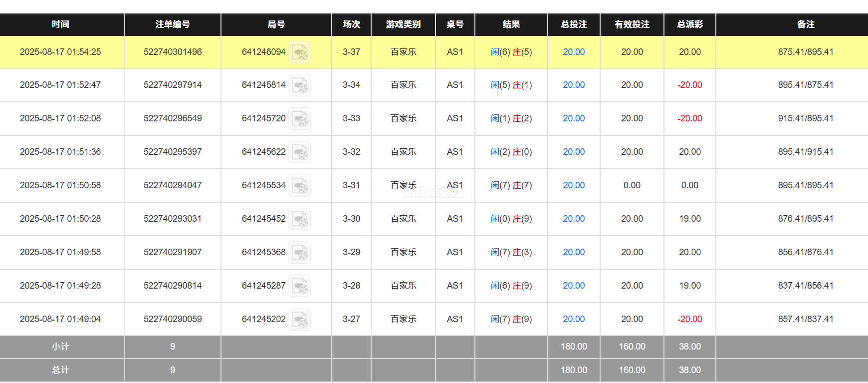
Task: Select the 总派彩 column header
Action: coord(689,24)
